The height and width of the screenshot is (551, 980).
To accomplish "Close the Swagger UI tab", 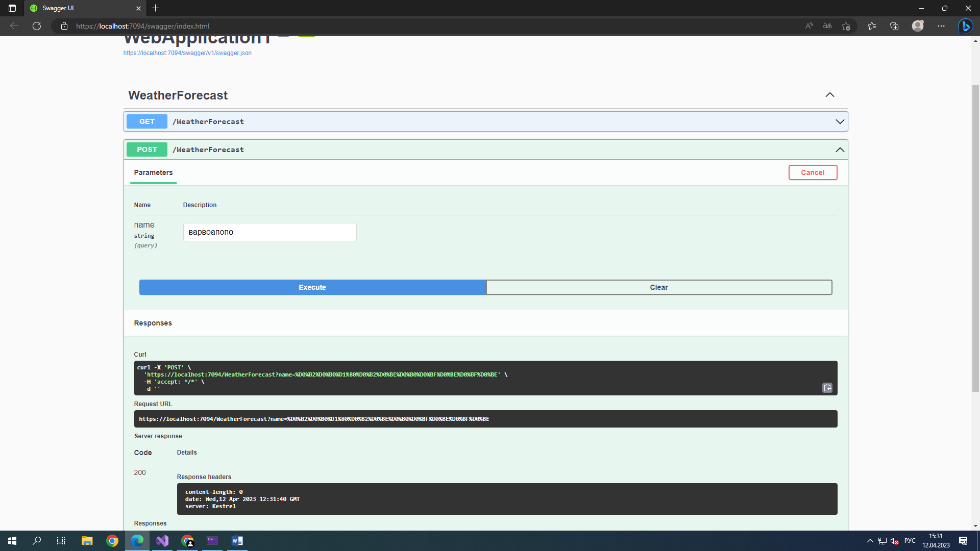I will click(x=138, y=8).
